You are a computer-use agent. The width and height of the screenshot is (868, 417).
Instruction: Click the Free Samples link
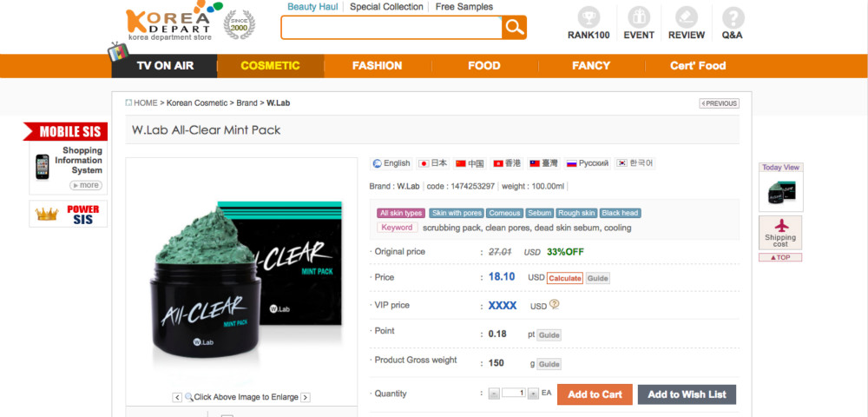coord(464,7)
